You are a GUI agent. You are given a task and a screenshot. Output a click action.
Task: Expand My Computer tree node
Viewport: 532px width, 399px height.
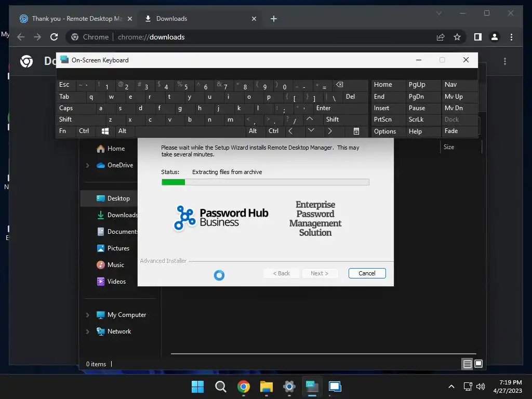pyautogui.click(x=87, y=315)
